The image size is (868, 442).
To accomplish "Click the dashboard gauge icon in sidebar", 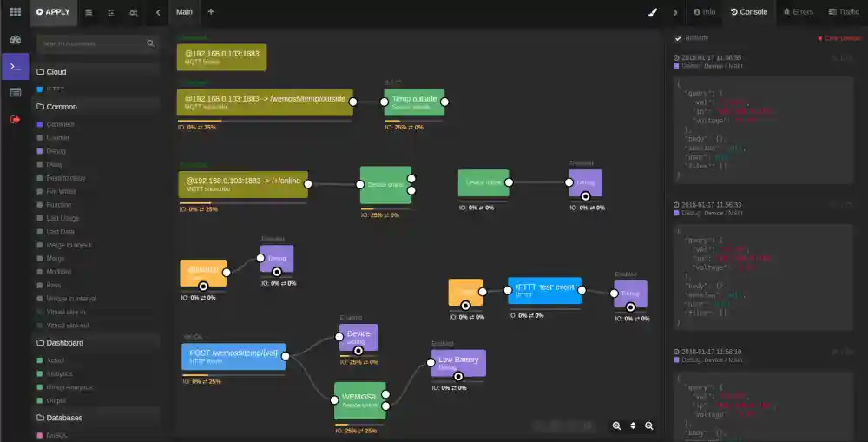I will [15, 40].
